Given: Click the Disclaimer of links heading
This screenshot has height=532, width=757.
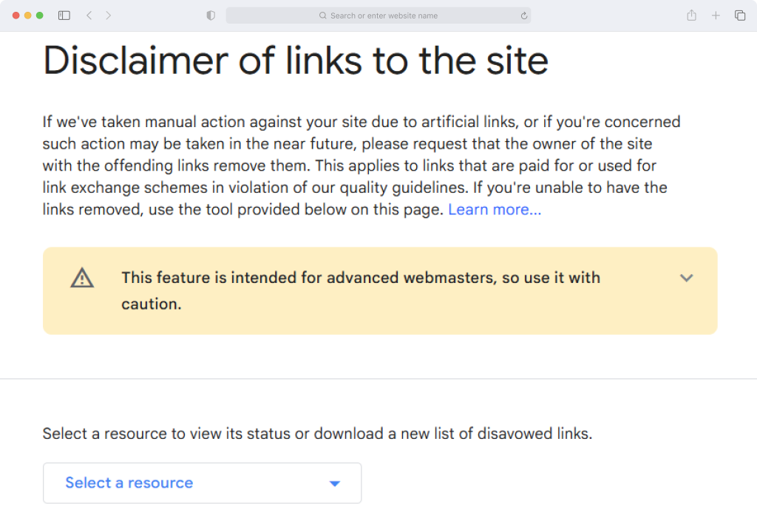Looking at the screenshot, I should (296, 61).
